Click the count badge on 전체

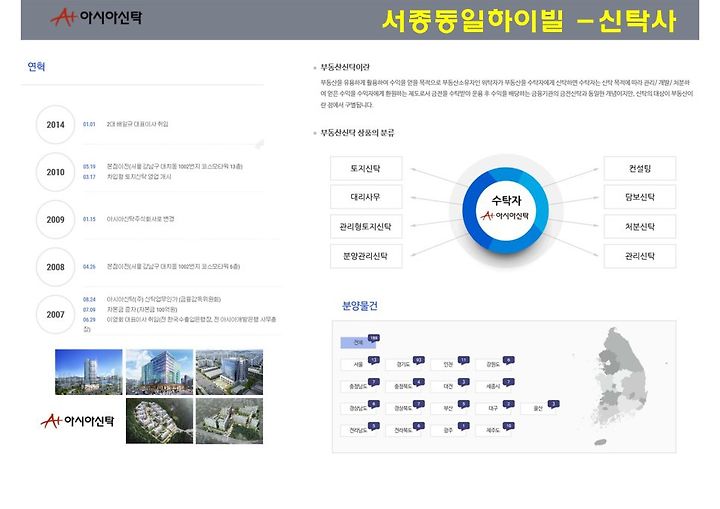click(x=374, y=339)
